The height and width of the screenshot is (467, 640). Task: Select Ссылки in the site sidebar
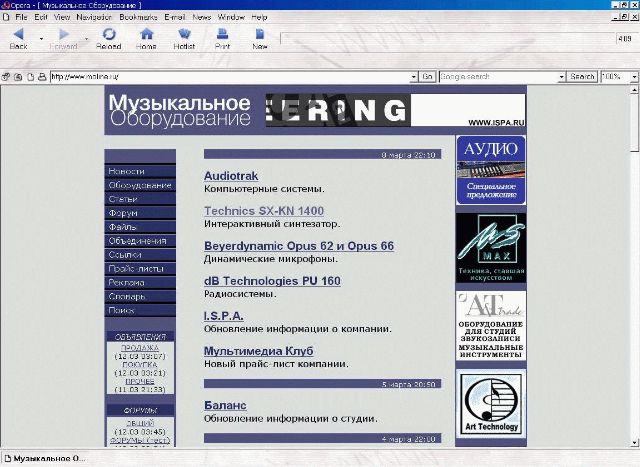(x=140, y=255)
